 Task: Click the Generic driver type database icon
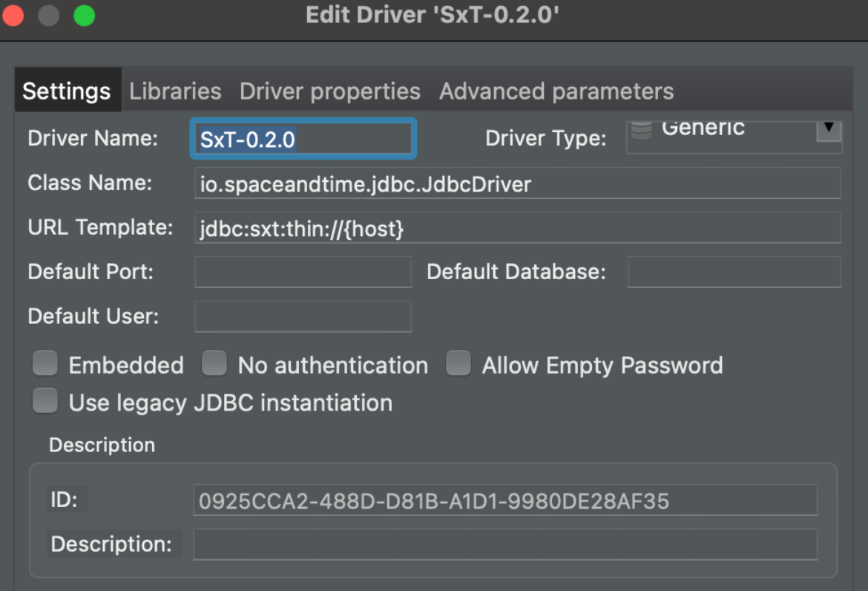tap(641, 130)
